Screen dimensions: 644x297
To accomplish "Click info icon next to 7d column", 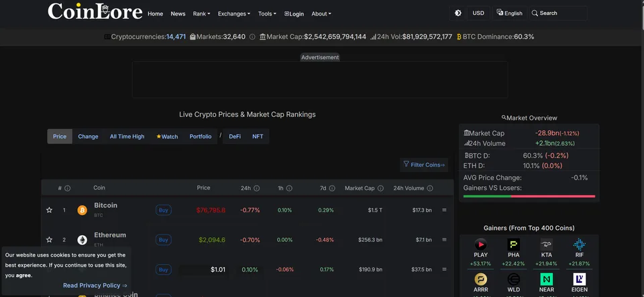I will pyautogui.click(x=332, y=188).
